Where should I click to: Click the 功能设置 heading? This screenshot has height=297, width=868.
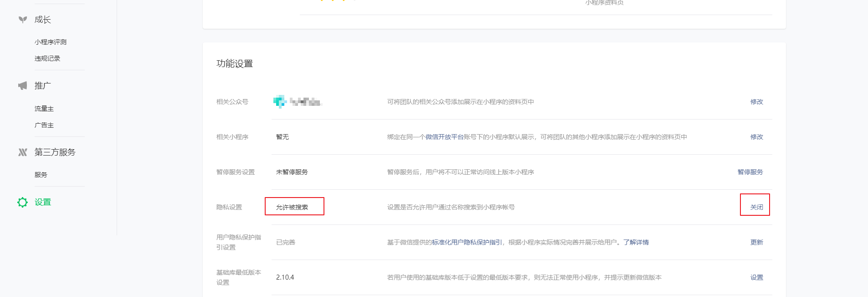click(x=235, y=64)
